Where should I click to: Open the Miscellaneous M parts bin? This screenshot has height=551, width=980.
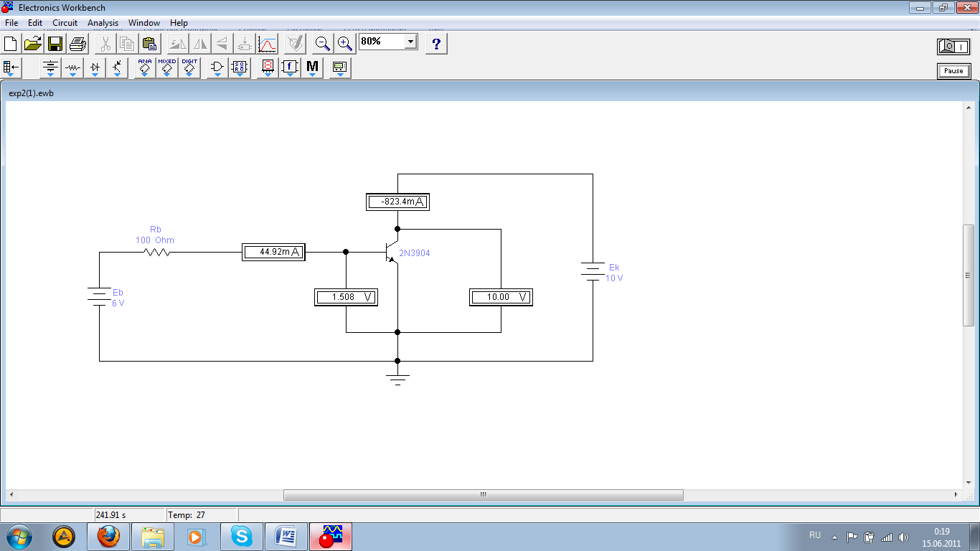click(312, 69)
